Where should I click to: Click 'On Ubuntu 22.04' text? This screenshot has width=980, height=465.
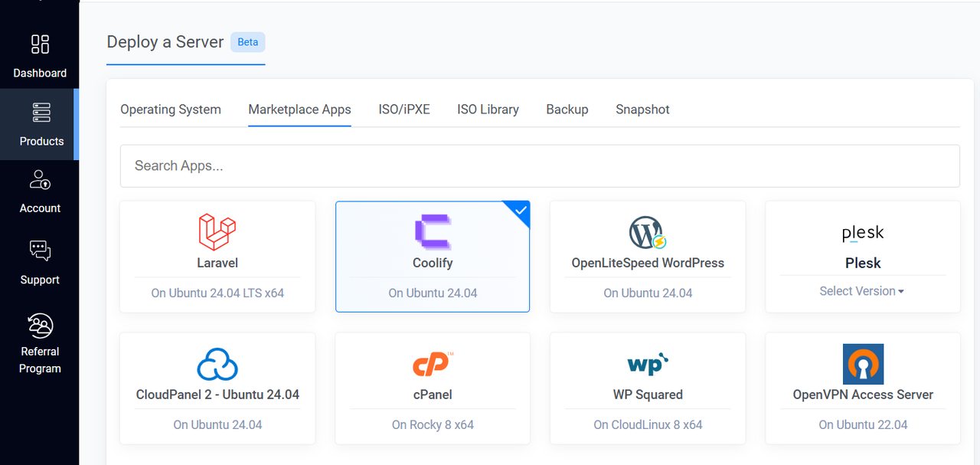coord(863,424)
